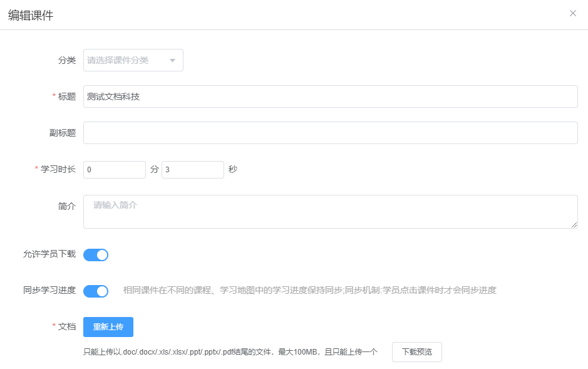This screenshot has height=369, width=588.
Task: Disable the 允许学员下载 switch
Action: tap(96, 254)
